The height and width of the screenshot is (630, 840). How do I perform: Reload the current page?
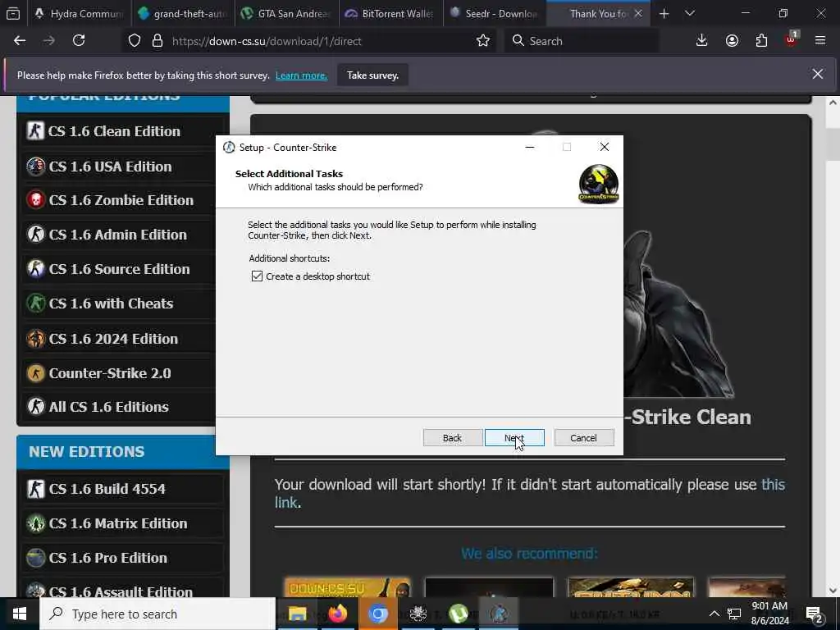coord(79,41)
